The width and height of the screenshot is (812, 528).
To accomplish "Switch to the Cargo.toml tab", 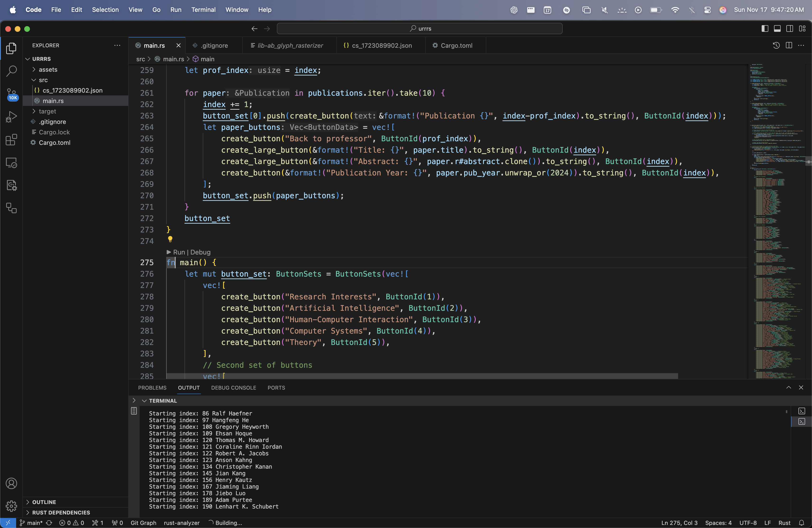I will (456, 45).
